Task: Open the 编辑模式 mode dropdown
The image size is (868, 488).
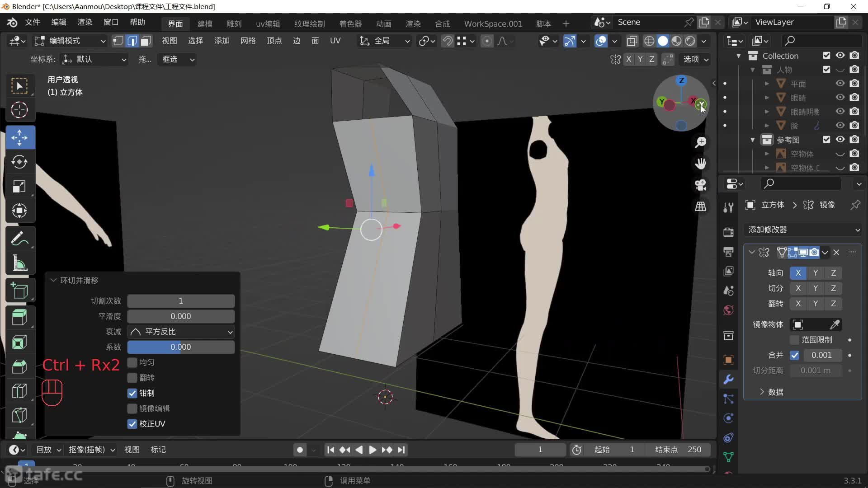Action: [71, 41]
